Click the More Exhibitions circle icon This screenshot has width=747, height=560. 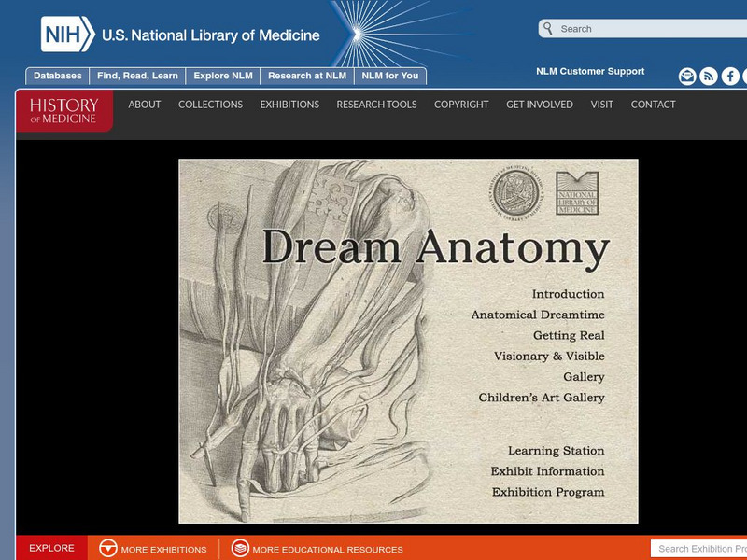pos(107,548)
